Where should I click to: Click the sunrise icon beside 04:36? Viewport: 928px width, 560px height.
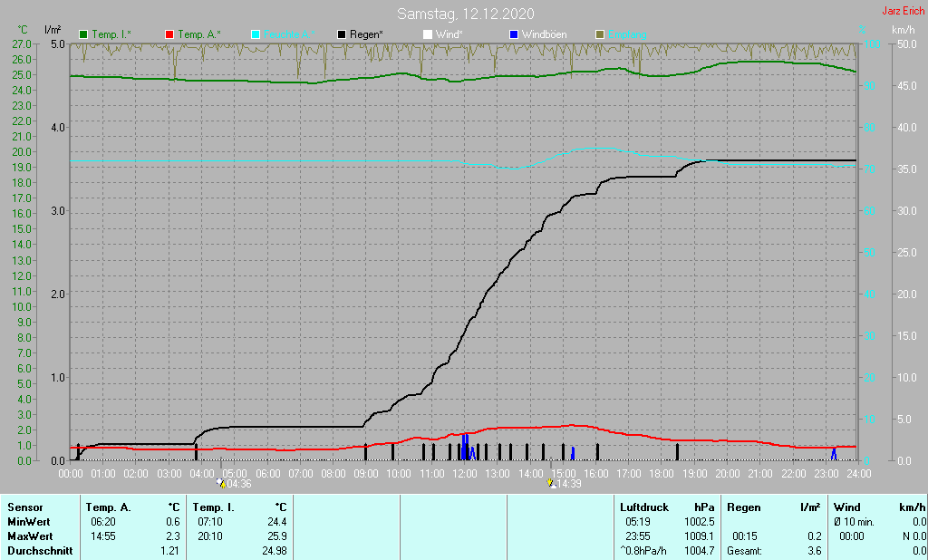tap(221, 483)
